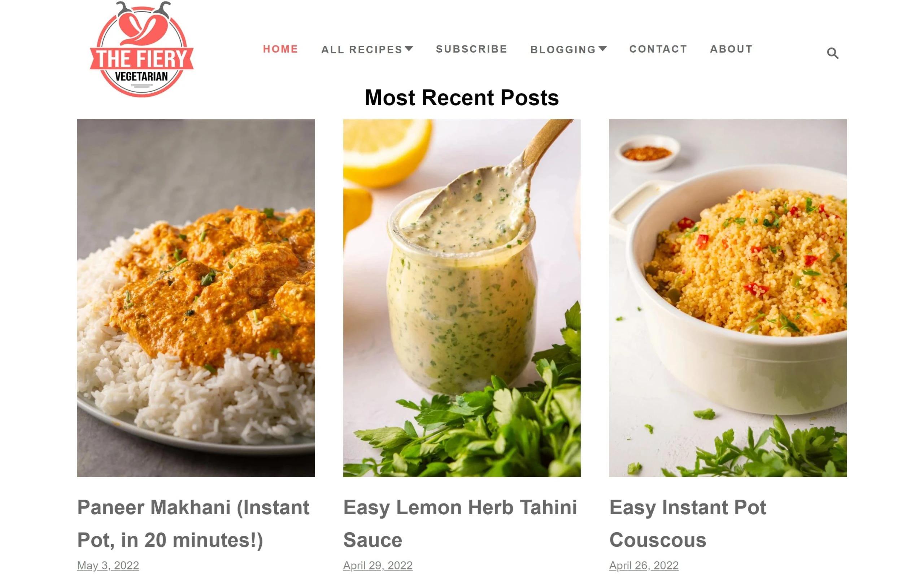Screen dimensions: 924x577
Task: Click the April 29, 2022 date link
Action: pyautogui.click(x=378, y=565)
